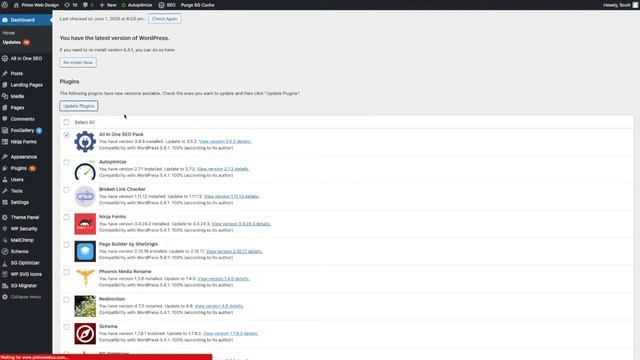Check the Redirection plugin checkbox
The height and width of the screenshot is (360, 640).
[66, 300]
